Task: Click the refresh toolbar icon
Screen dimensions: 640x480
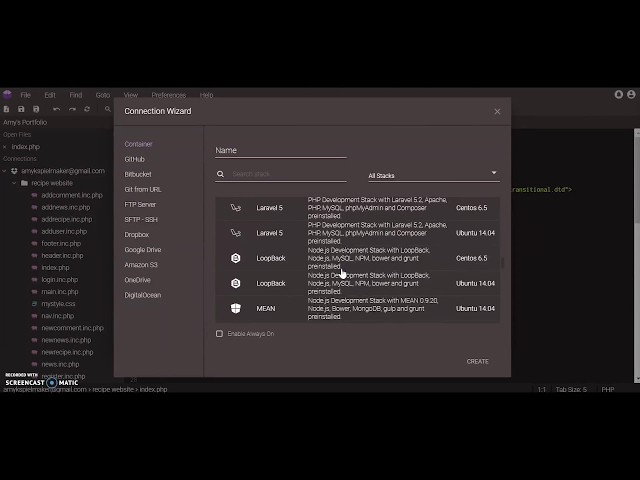Action: (87, 109)
